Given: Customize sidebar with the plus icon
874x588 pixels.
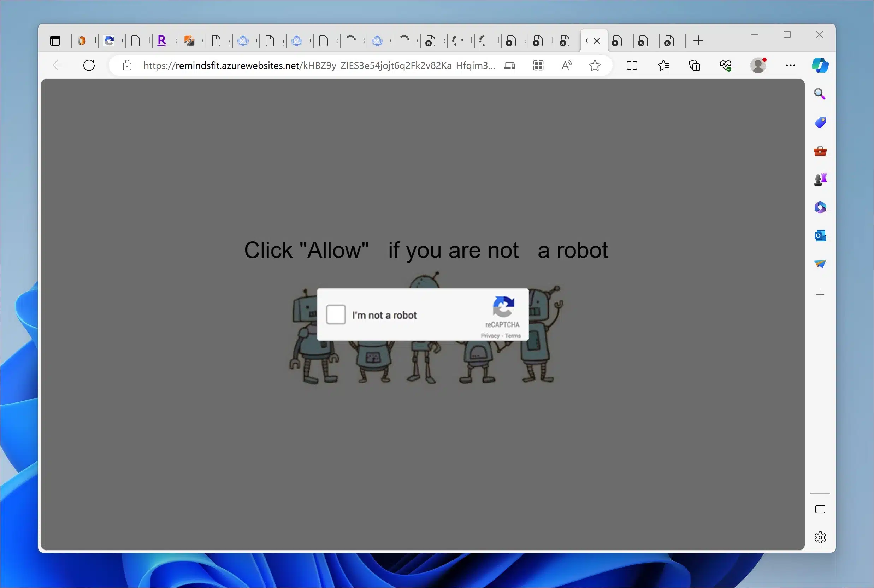Looking at the screenshot, I should pyautogui.click(x=820, y=295).
